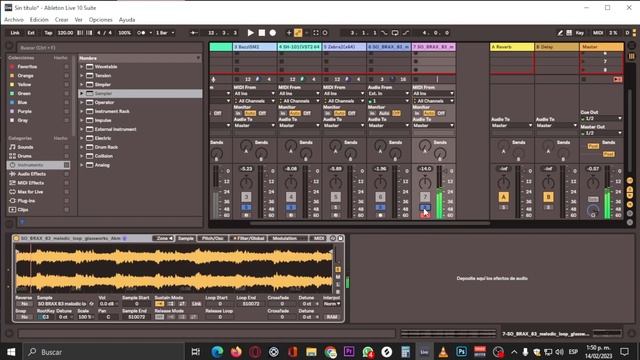Click the Sampler sample hot-swap arrows
The height and width of the screenshot is (360, 640).
91,304
